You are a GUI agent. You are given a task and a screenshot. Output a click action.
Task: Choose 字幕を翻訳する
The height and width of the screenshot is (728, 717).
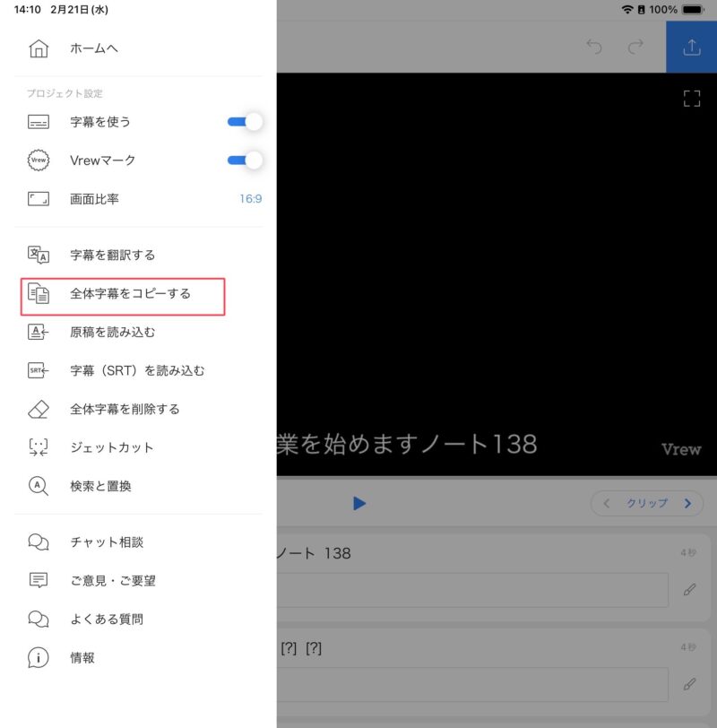(x=112, y=255)
